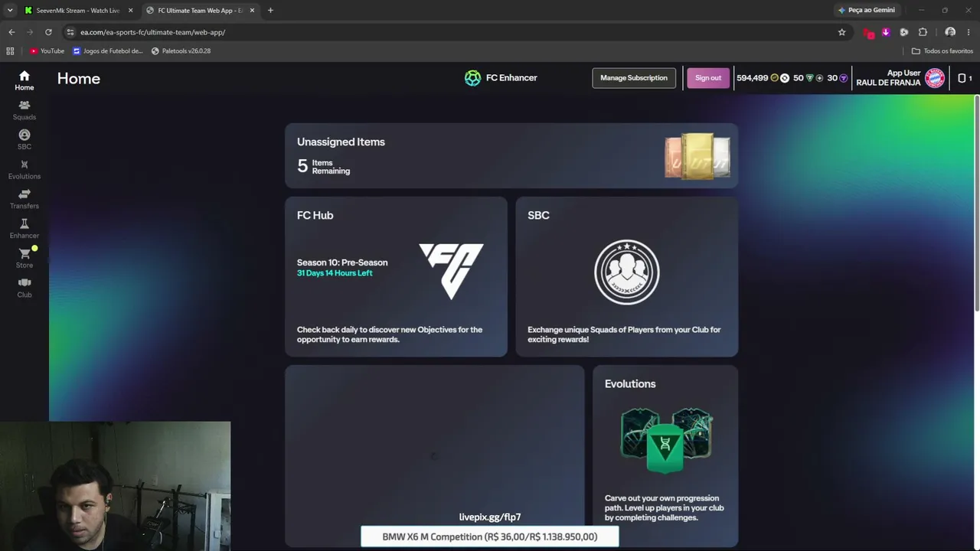Open the Enhancer sidebar item
This screenshot has width=980, height=551.
pyautogui.click(x=24, y=229)
